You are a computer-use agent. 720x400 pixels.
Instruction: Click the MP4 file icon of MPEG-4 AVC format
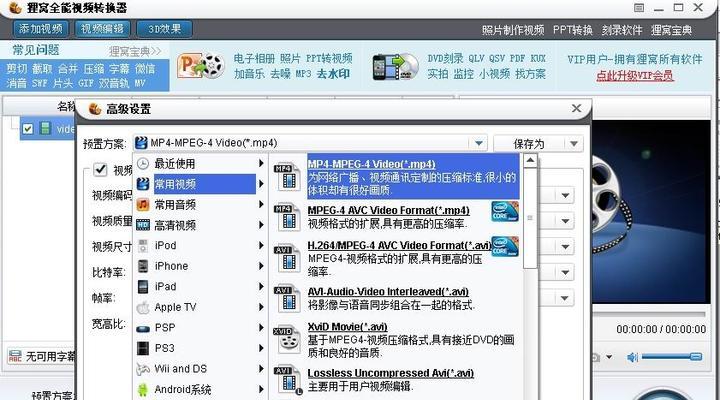[288, 217]
